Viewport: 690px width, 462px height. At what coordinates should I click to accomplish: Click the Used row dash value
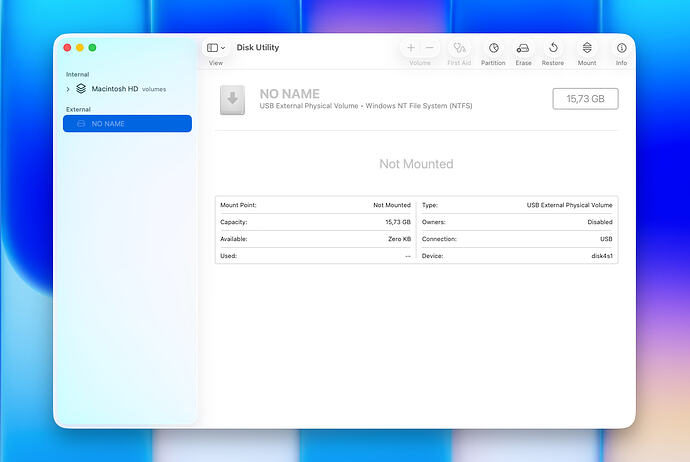coord(408,256)
